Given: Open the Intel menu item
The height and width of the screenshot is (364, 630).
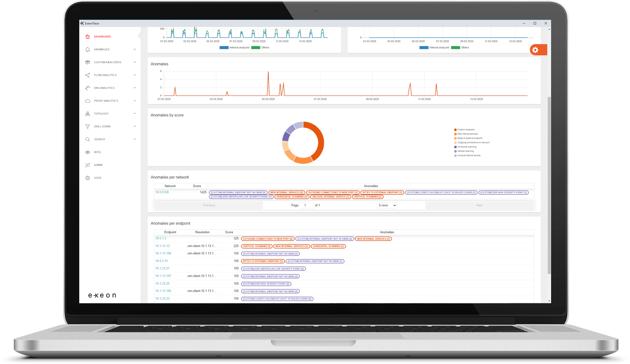Looking at the screenshot, I should click(x=98, y=152).
